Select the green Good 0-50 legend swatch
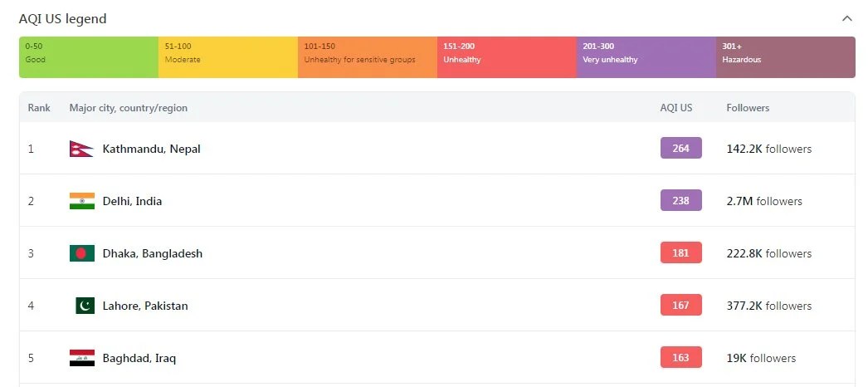868x387 pixels. [89, 57]
